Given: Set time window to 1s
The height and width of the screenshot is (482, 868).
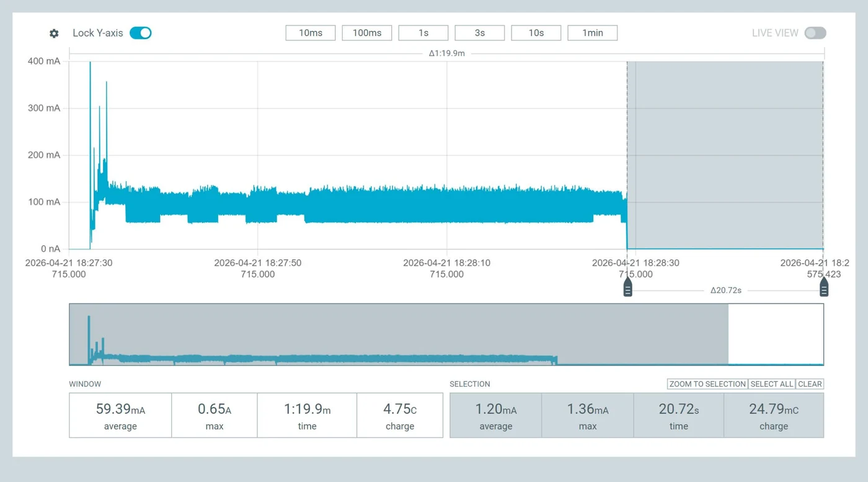Looking at the screenshot, I should point(423,33).
